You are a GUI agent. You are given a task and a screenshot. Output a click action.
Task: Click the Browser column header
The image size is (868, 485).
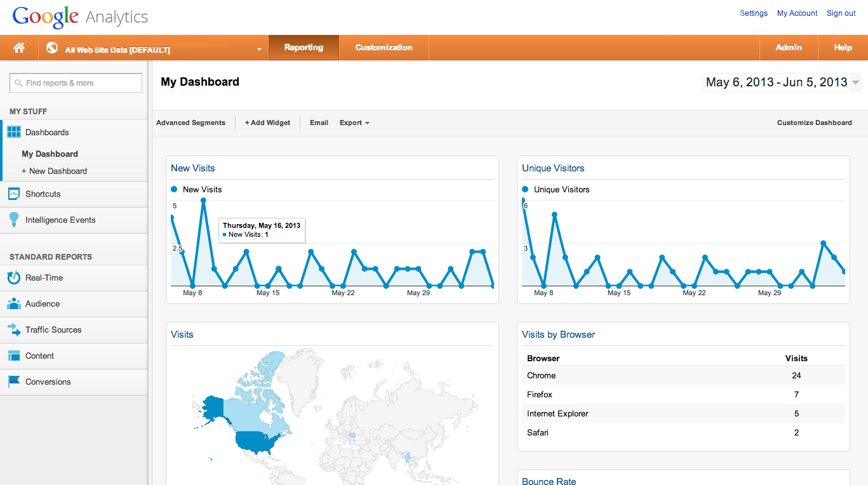click(543, 358)
